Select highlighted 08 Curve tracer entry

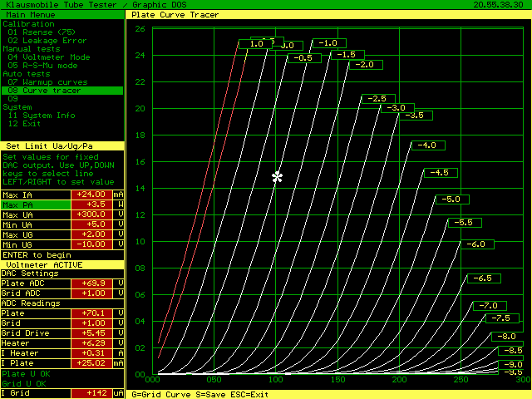point(62,91)
